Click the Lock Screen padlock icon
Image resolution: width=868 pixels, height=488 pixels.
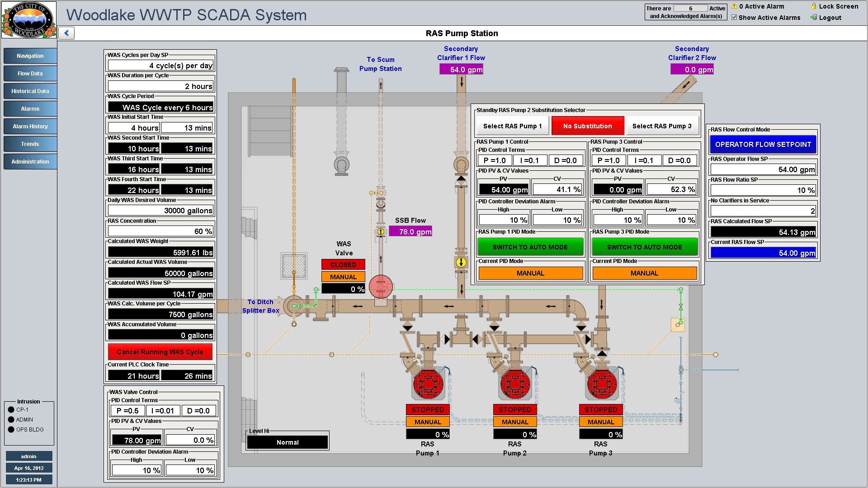pos(814,6)
